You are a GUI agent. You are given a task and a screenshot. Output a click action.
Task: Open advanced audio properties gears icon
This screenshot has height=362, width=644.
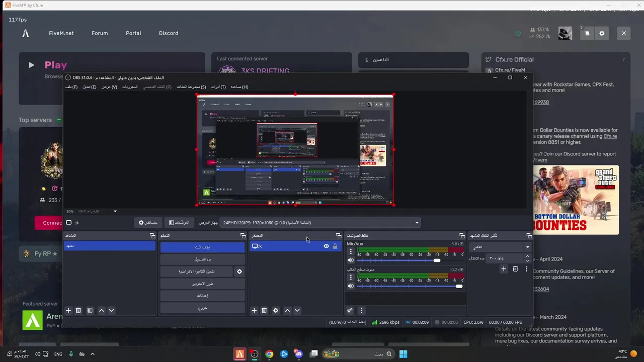350,311
